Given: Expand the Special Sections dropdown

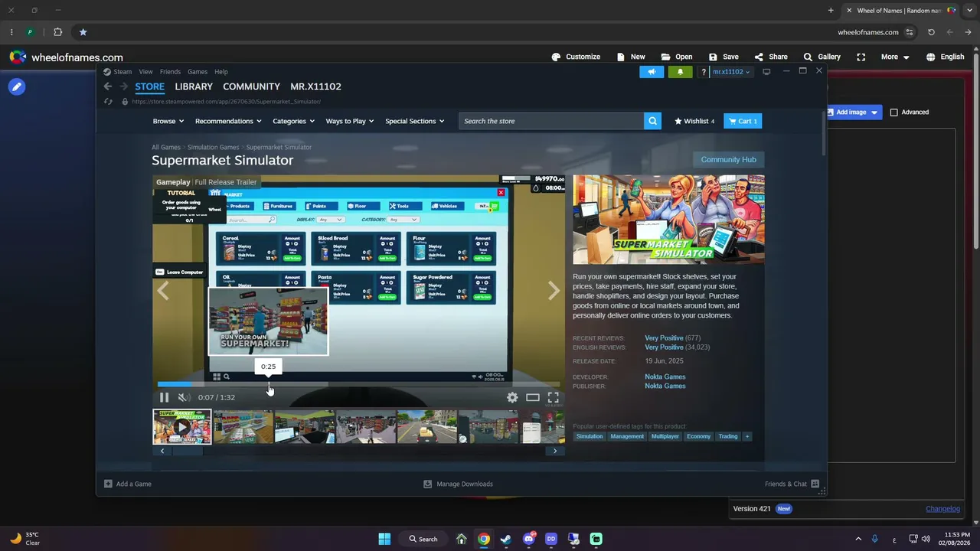Looking at the screenshot, I should point(415,121).
